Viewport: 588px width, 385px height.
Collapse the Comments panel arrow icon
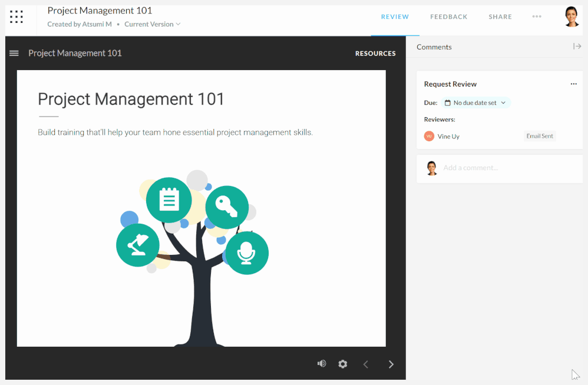pos(577,47)
